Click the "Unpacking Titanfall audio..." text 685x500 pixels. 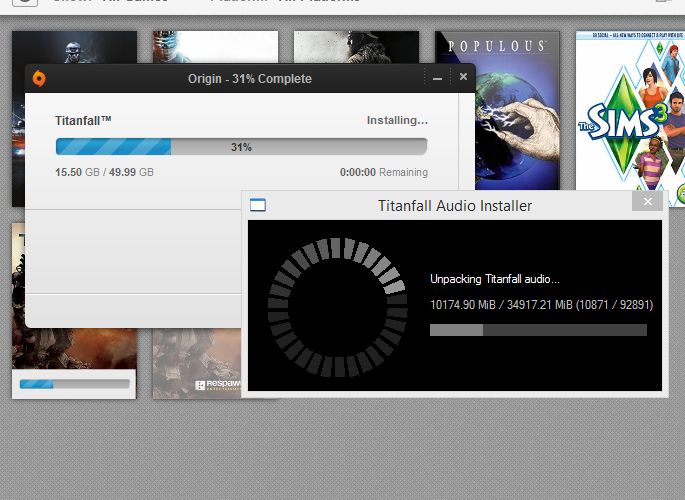494,279
